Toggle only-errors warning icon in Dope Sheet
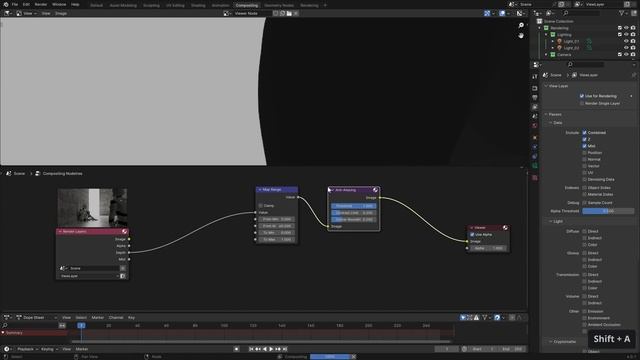The width and height of the screenshot is (640, 360). coord(476,318)
